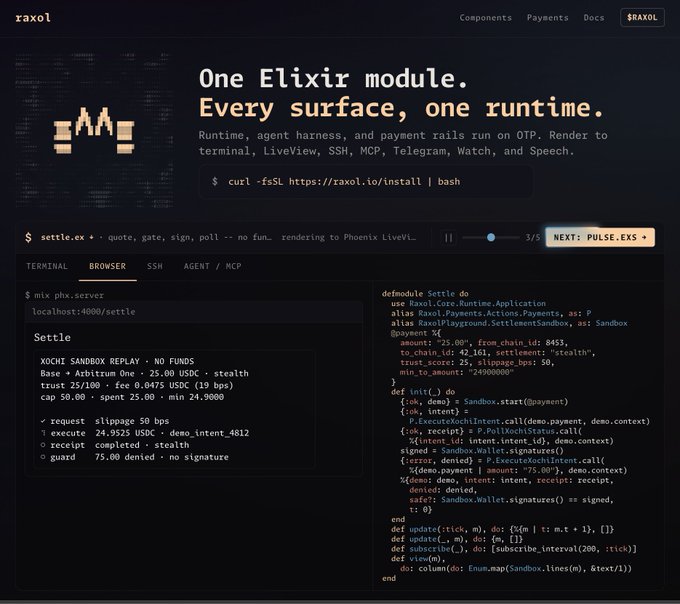
Task: Click the 'rendering to Phoenix LiveVi…' status text
Action: point(349,237)
